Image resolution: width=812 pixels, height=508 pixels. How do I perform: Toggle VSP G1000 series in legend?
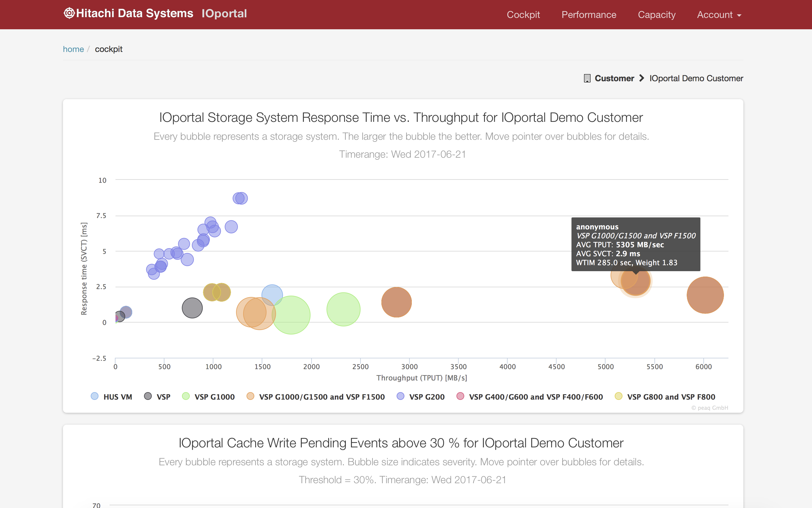(214, 397)
